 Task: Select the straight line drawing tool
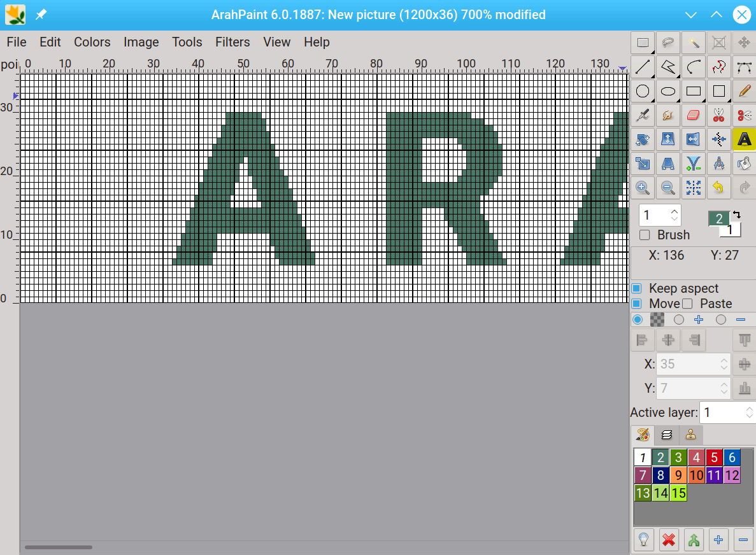643,67
